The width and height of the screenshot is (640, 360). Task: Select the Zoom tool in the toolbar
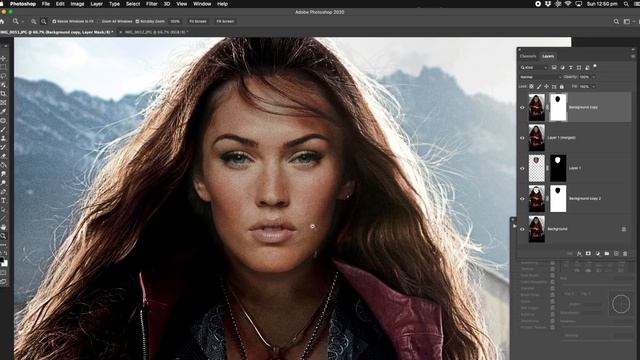pos(3,236)
